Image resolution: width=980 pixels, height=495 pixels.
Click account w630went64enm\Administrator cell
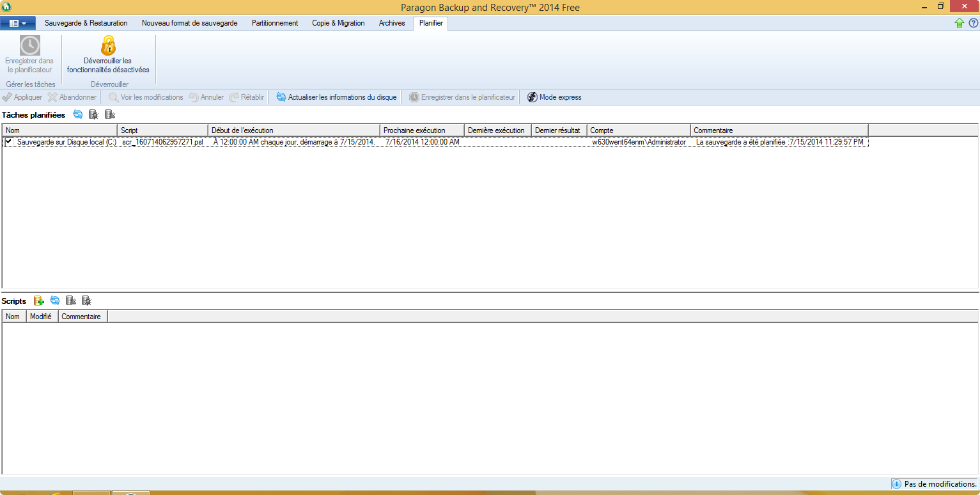click(x=639, y=142)
